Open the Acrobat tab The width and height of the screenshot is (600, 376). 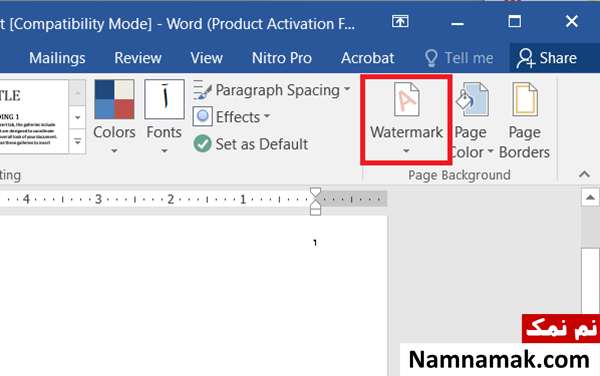pos(367,58)
